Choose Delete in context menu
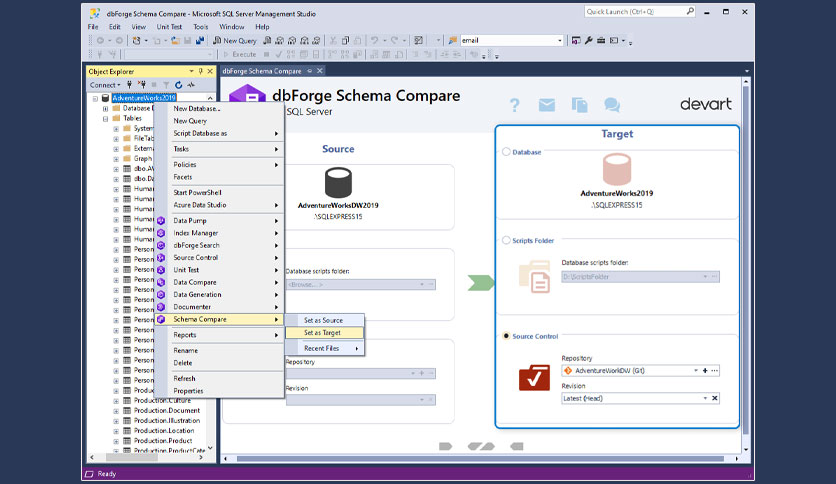This screenshot has height=484, width=836. [219, 363]
